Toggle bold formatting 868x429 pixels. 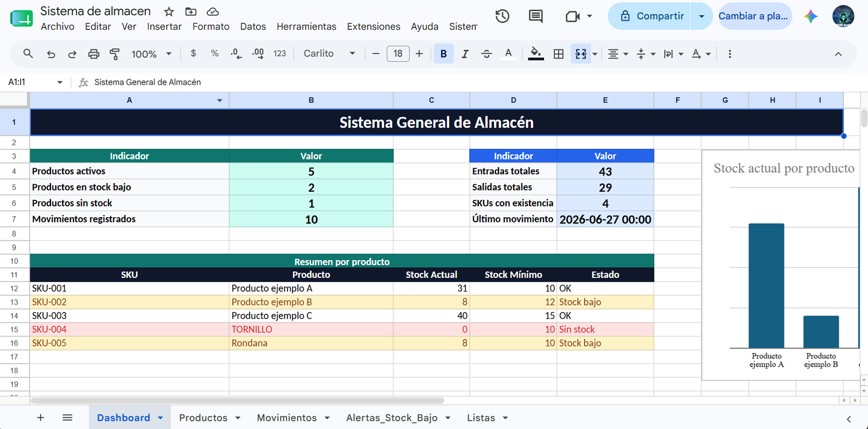coord(444,53)
